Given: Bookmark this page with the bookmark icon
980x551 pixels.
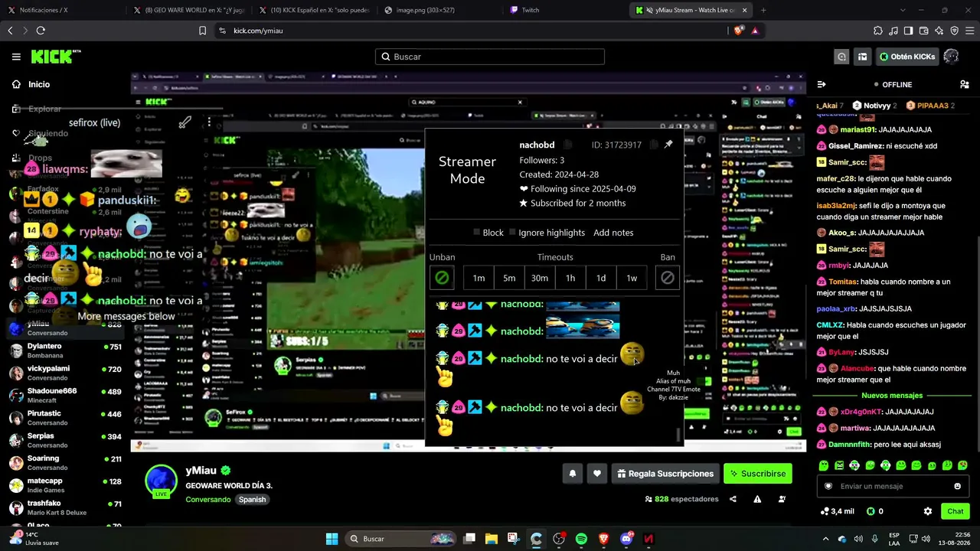Looking at the screenshot, I should (202, 31).
